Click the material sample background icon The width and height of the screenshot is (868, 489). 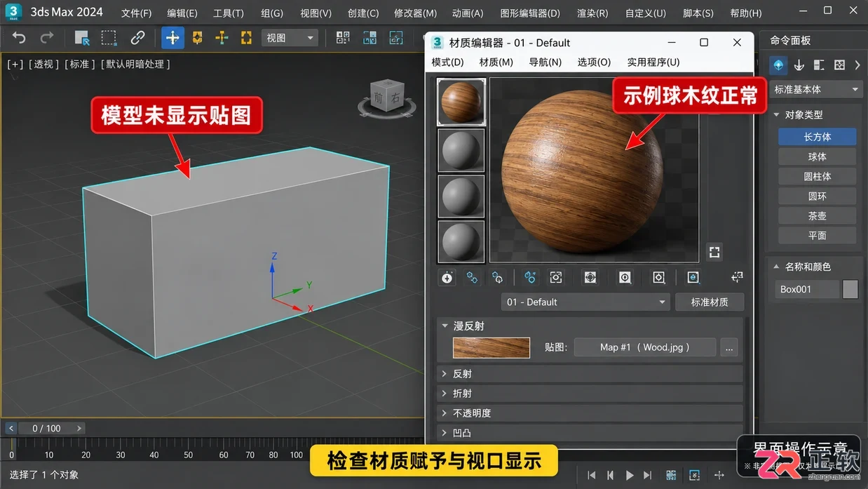tap(693, 278)
